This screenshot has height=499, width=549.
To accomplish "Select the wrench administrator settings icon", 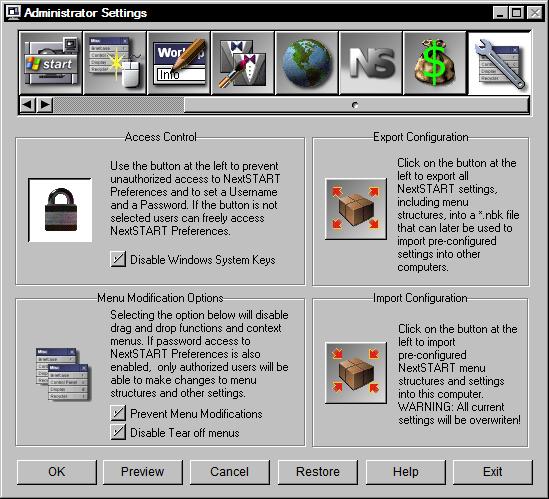I will (x=500, y=63).
